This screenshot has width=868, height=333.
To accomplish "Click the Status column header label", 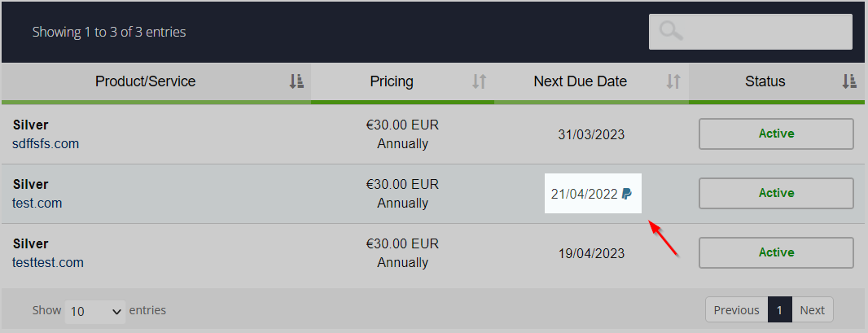I will (765, 81).
